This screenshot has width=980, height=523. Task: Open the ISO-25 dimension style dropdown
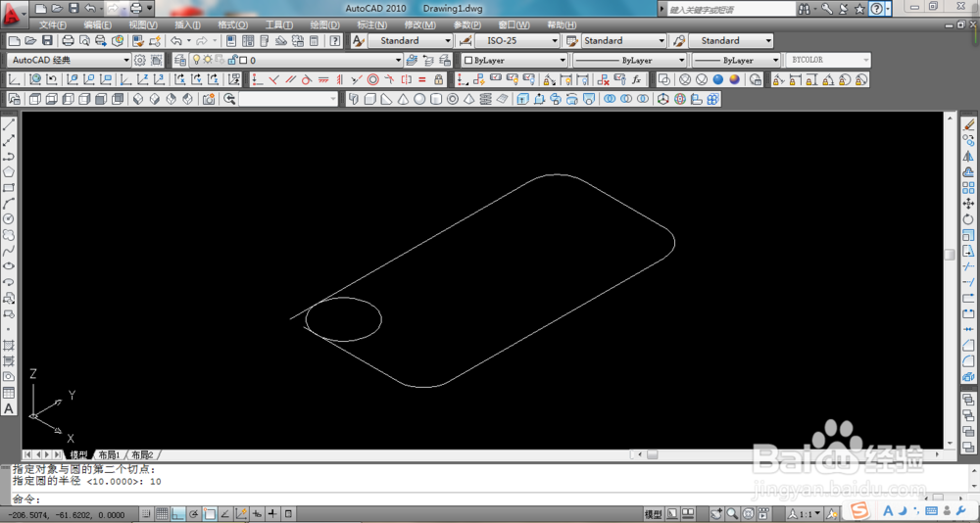point(516,40)
